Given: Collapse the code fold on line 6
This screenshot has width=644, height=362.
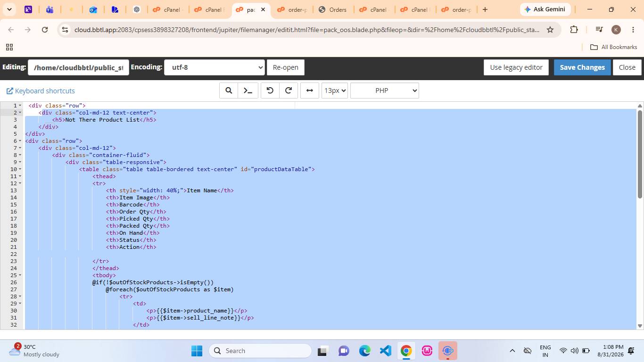Looking at the screenshot, I should pos(20,141).
